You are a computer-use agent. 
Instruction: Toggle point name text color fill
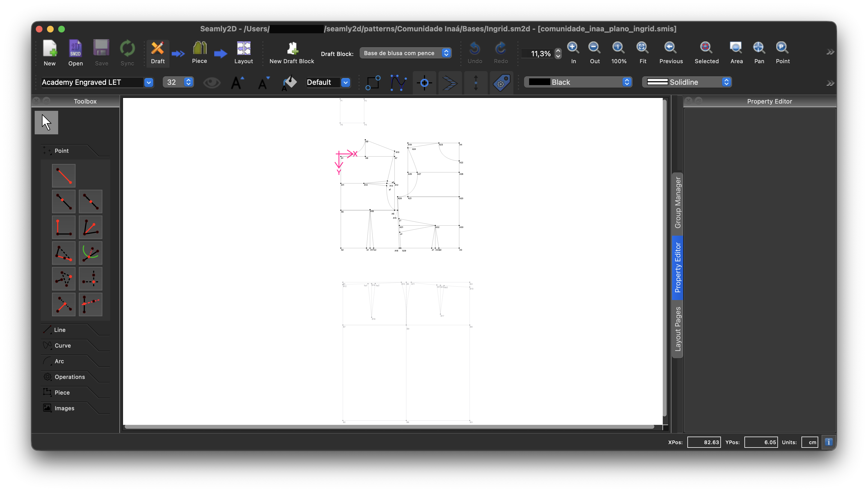pyautogui.click(x=289, y=83)
